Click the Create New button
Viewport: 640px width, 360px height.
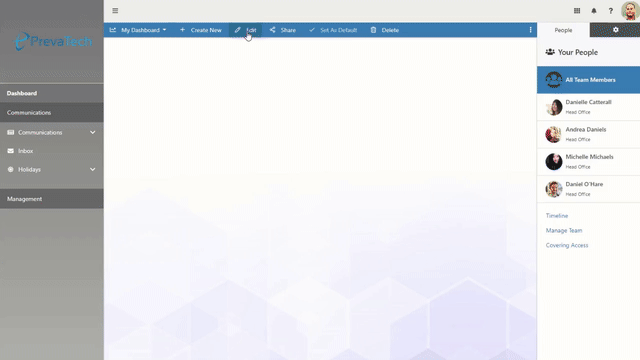tap(201, 30)
